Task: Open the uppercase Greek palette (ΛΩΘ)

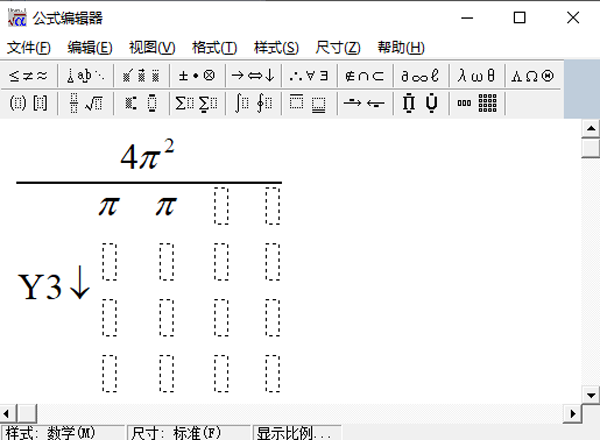Action: [533, 76]
